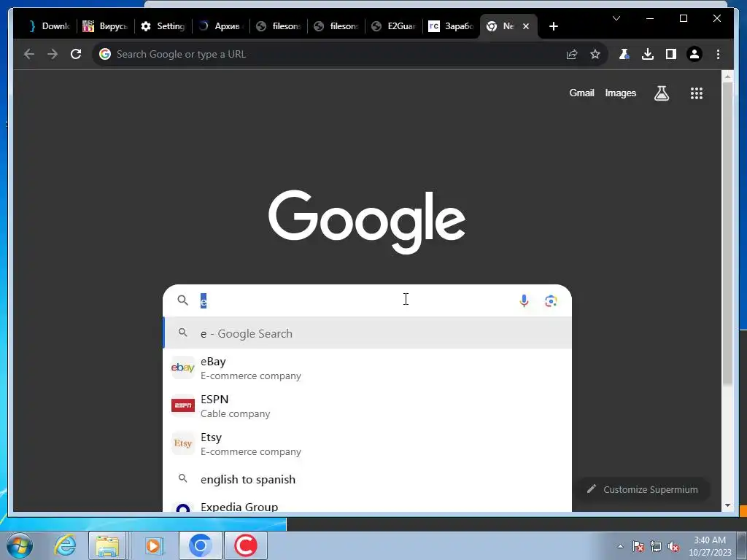Image resolution: width=747 pixels, height=560 pixels.
Task: Open Search Labs flask on Google page
Action: 661,93
